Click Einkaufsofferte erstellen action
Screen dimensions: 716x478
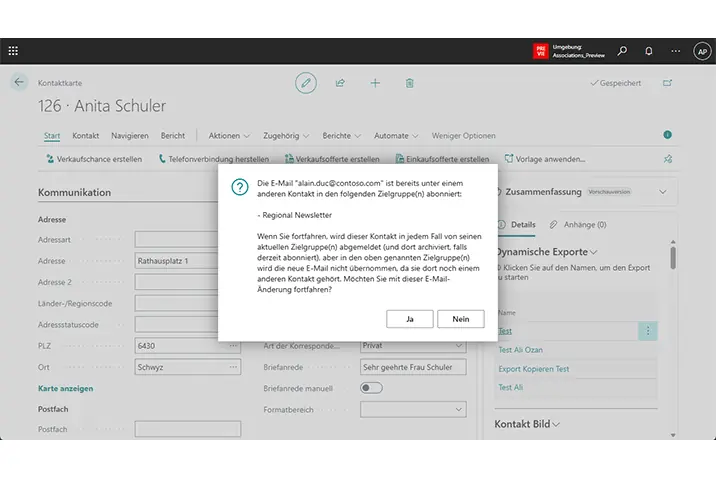(x=442, y=159)
